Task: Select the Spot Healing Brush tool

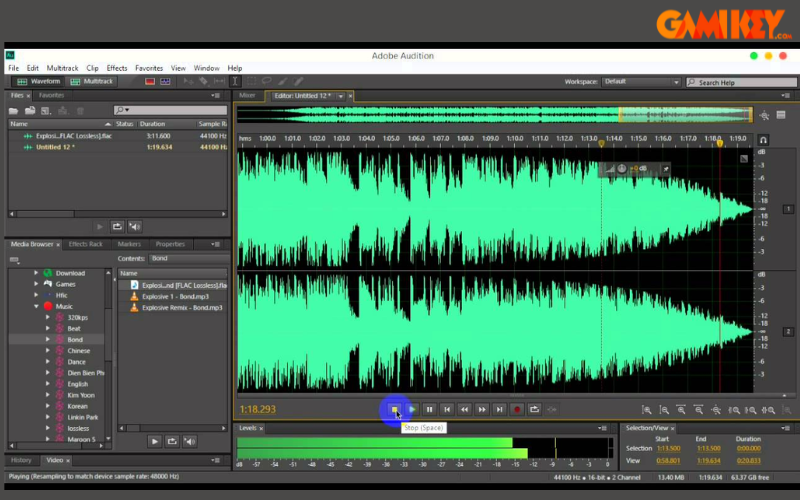Action: point(299,81)
